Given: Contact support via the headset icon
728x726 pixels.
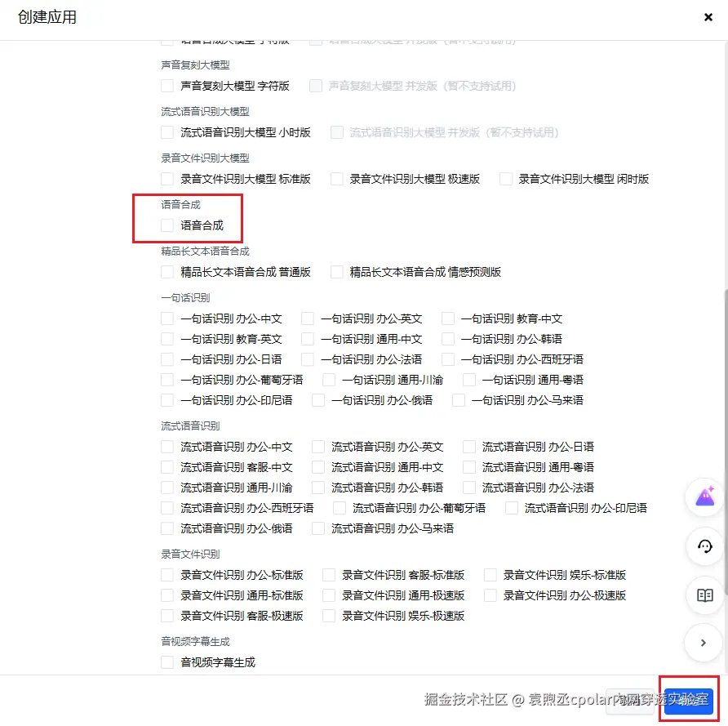Looking at the screenshot, I should 704,547.
